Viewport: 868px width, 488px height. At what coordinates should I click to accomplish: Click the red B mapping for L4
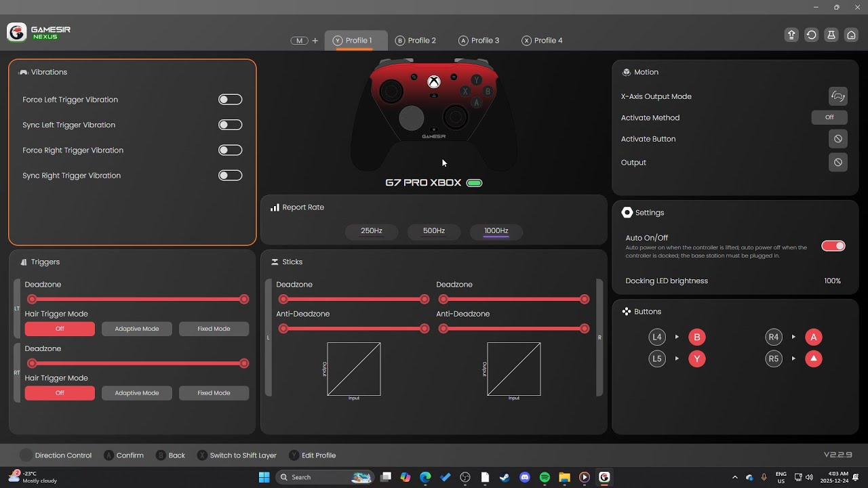click(696, 337)
